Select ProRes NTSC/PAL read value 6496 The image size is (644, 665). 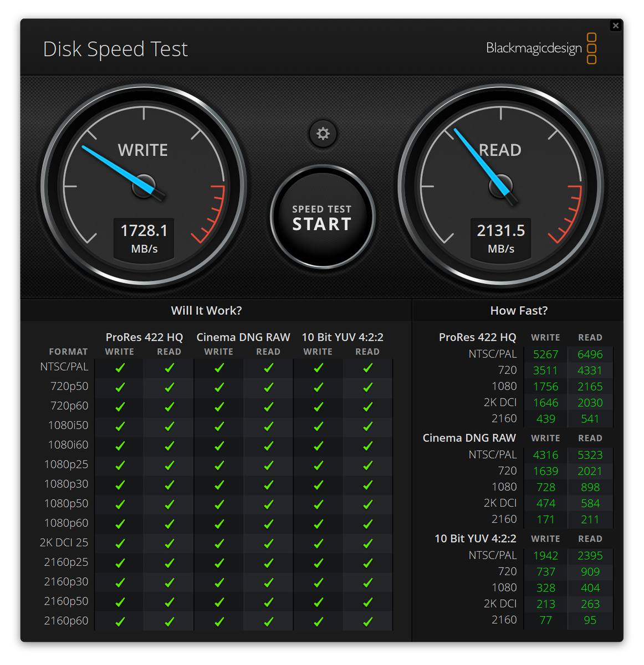pos(590,354)
